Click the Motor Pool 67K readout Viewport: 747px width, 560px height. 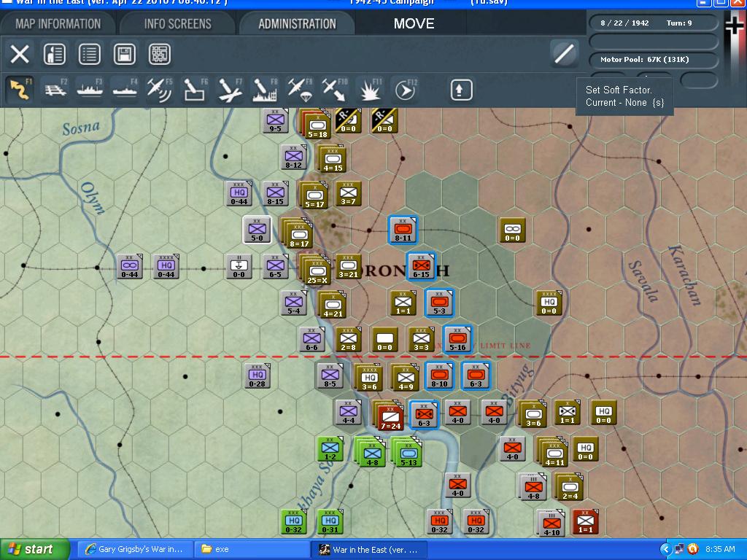[644, 60]
